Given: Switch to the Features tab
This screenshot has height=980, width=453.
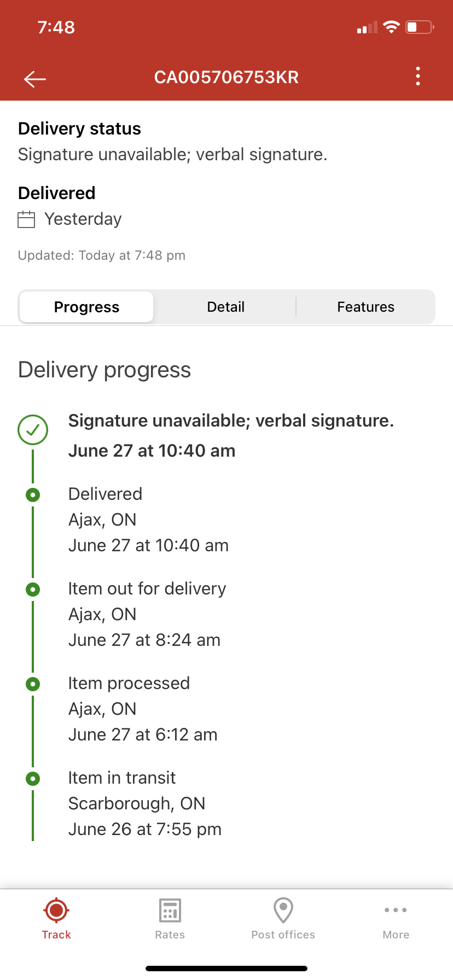Looking at the screenshot, I should 365,307.
